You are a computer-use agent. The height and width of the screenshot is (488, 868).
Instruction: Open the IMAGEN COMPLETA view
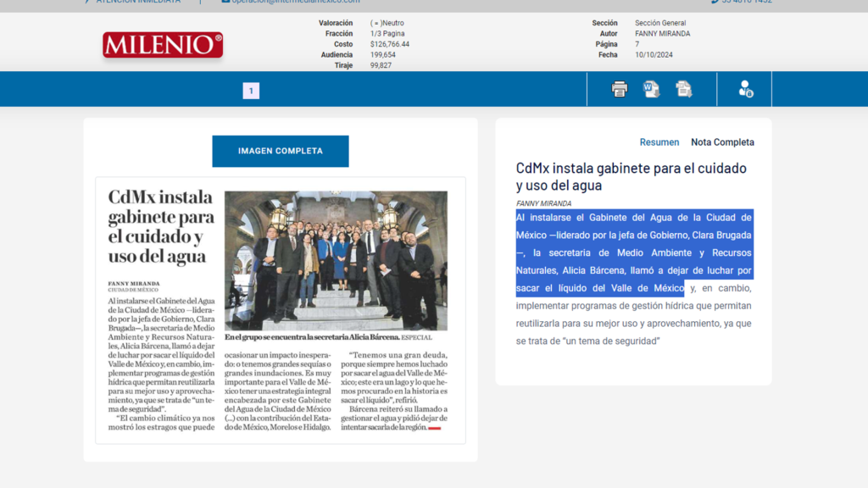click(281, 151)
